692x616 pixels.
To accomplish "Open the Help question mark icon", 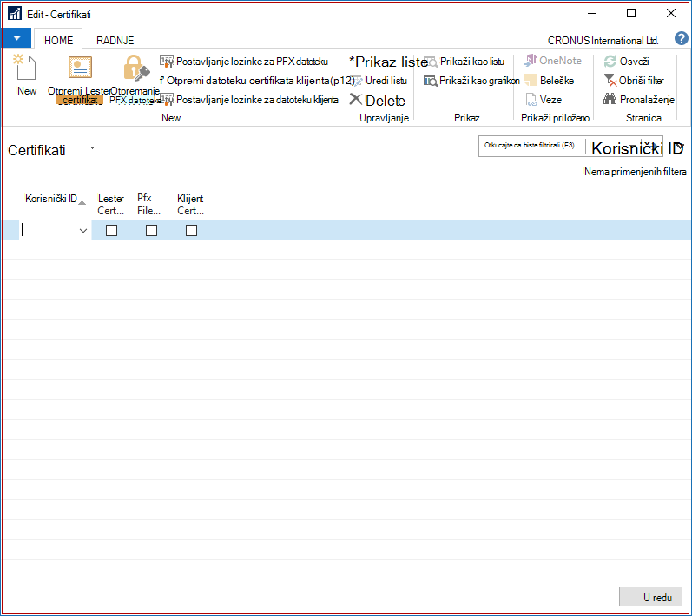I will pyautogui.click(x=681, y=38).
